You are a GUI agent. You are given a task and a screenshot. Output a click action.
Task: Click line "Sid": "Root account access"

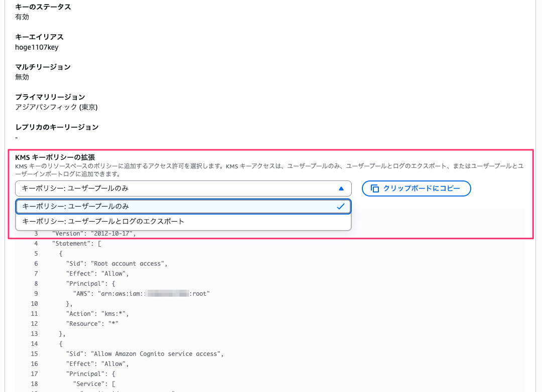coord(117,264)
